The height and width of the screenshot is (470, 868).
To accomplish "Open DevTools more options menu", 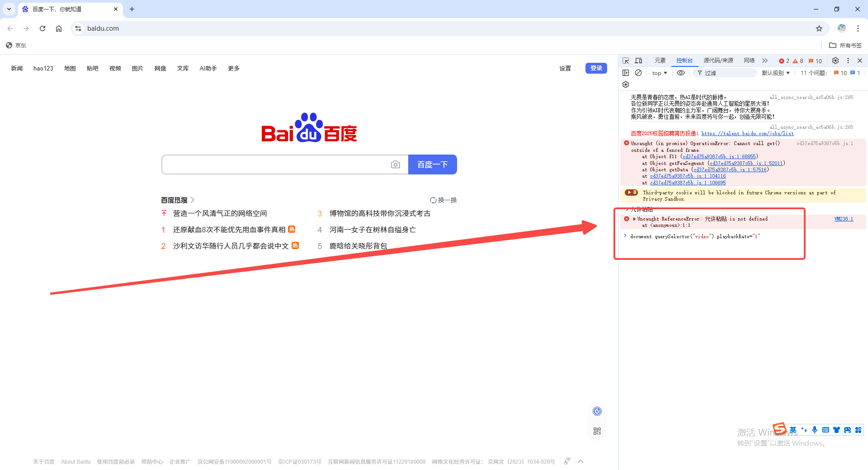I will [x=848, y=61].
